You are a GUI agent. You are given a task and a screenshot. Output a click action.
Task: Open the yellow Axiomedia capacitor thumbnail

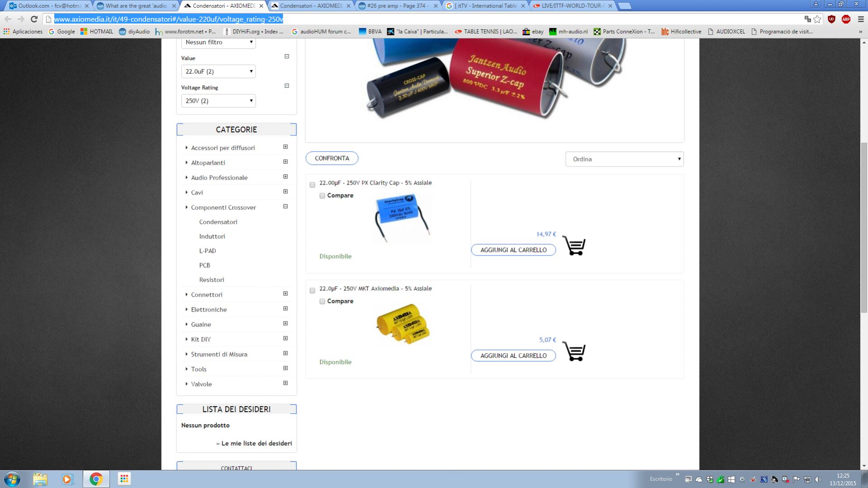[x=403, y=324]
